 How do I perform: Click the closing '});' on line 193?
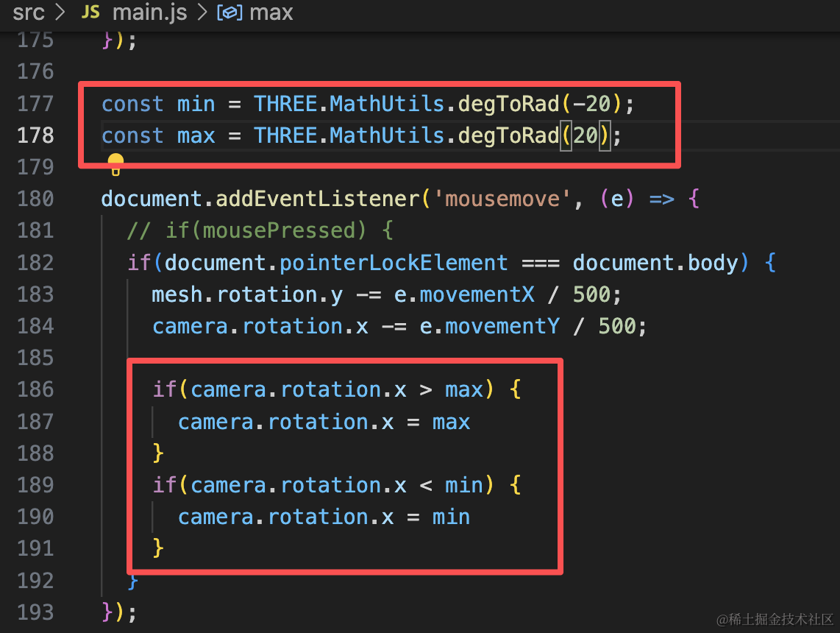click(x=119, y=612)
